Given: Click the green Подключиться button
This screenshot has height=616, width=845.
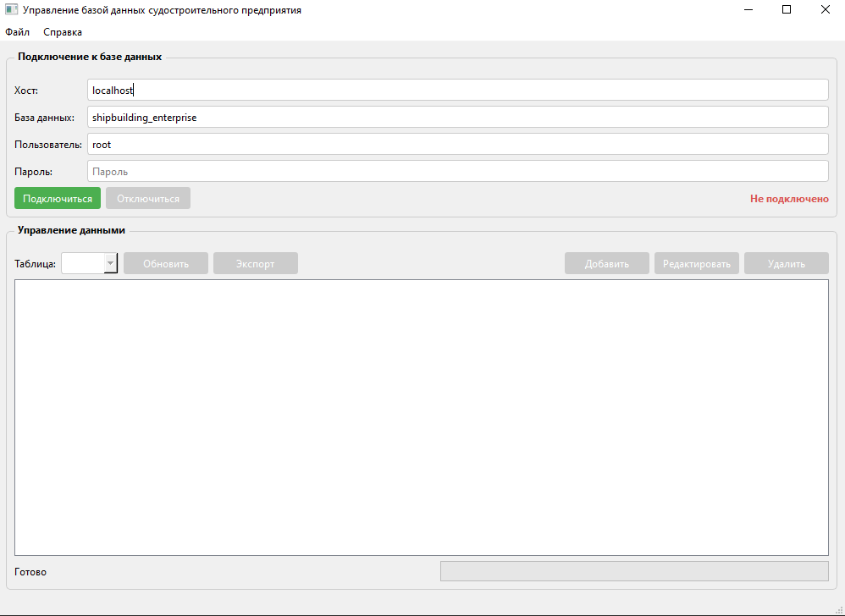Looking at the screenshot, I should tap(57, 198).
